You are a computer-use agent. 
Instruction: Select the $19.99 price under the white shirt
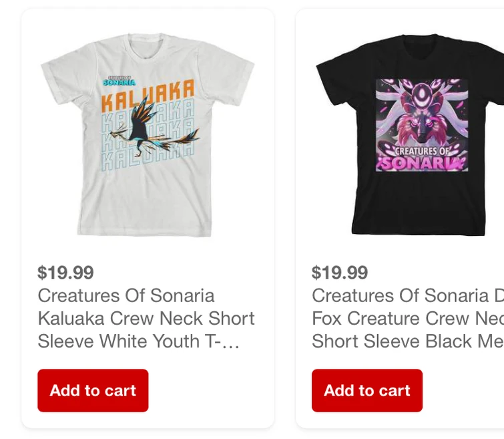[65, 273]
